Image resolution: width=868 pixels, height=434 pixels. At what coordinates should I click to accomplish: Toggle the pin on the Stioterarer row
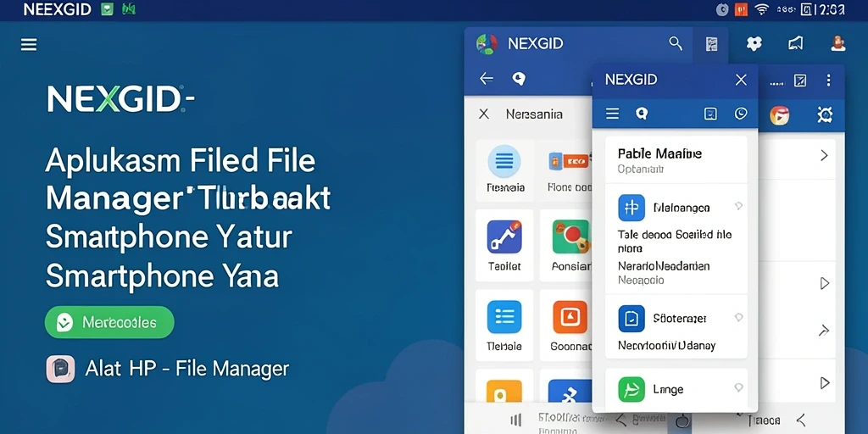coord(738,317)
